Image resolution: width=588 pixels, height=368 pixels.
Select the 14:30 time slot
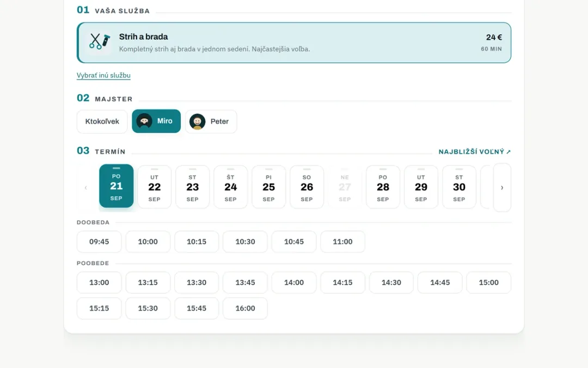tap(391, 282)
